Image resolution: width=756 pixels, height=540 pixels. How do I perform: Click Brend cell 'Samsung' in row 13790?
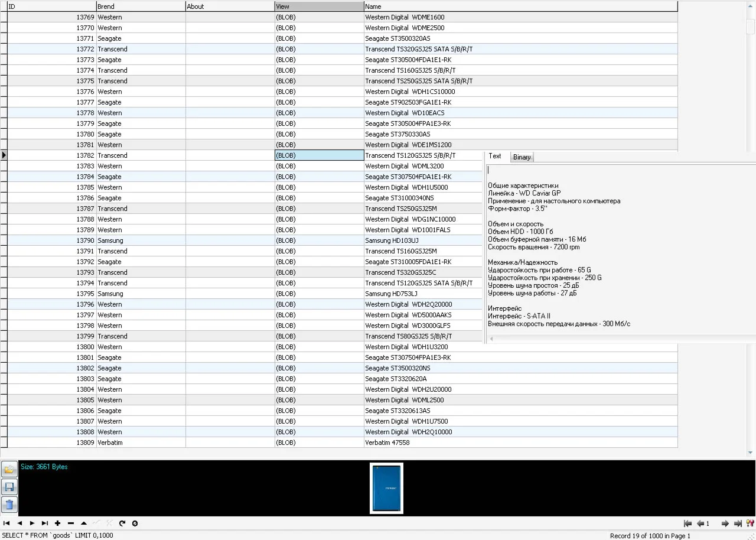(141, 240)
